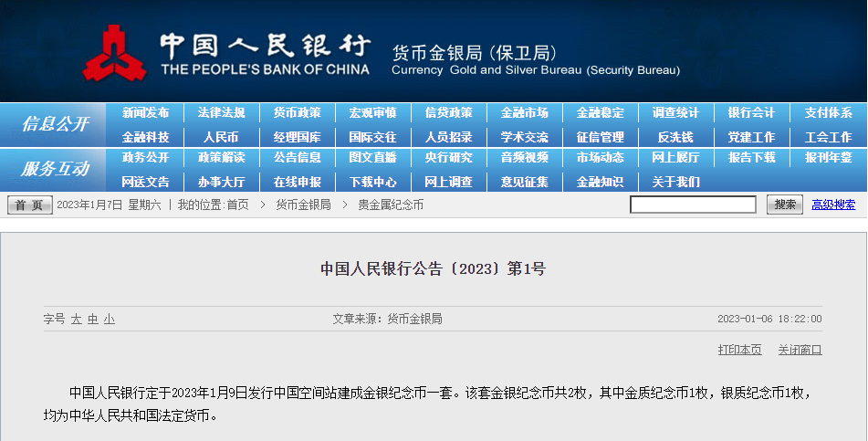
Task: Open 关于我们 menu item
Action: click(x=675, y=182)
